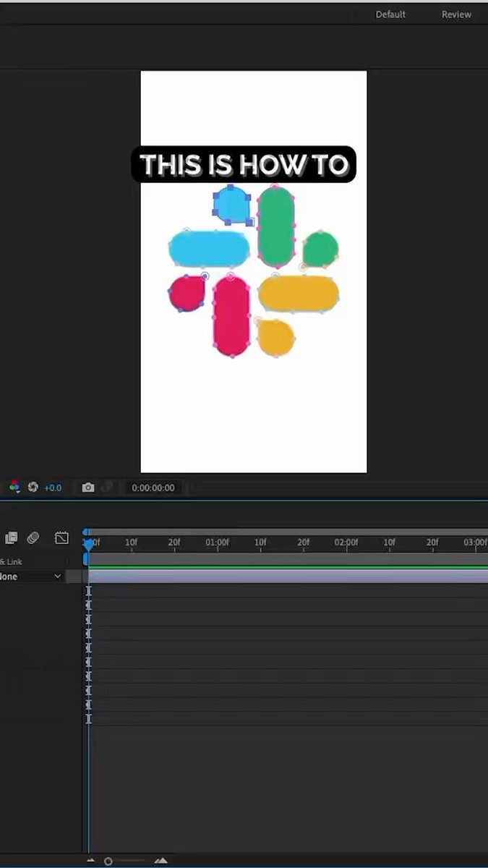
Task: Click the Show Snapshot icon beside the camera
Action: click(107, 488)
